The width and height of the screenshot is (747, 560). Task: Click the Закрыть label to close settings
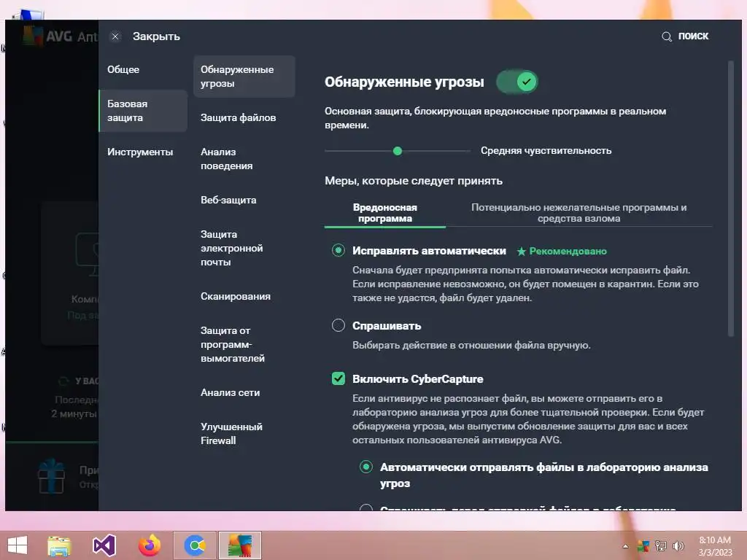click(x=156, y=36)
